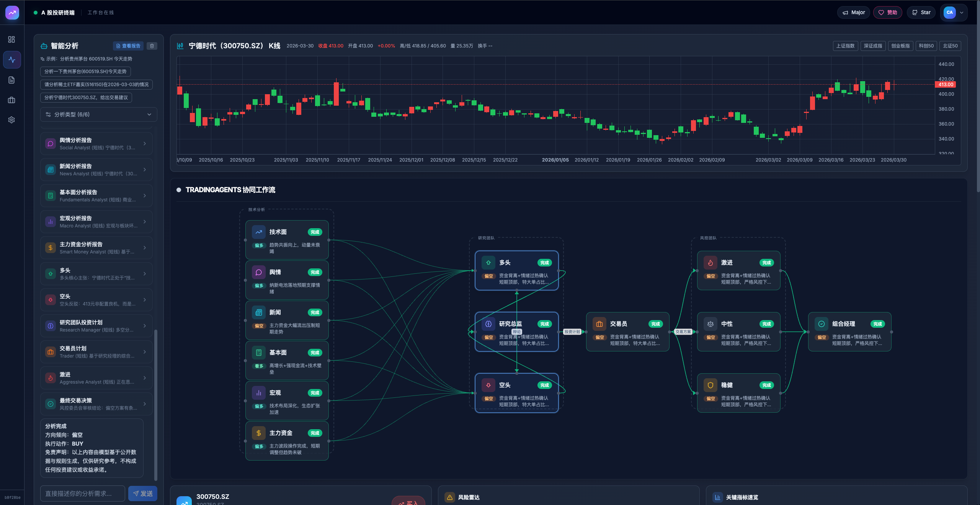Expand the 基本面分析报告 row chevron
The width and height of the screenshot is (980, 505).
tap(145, 196)
